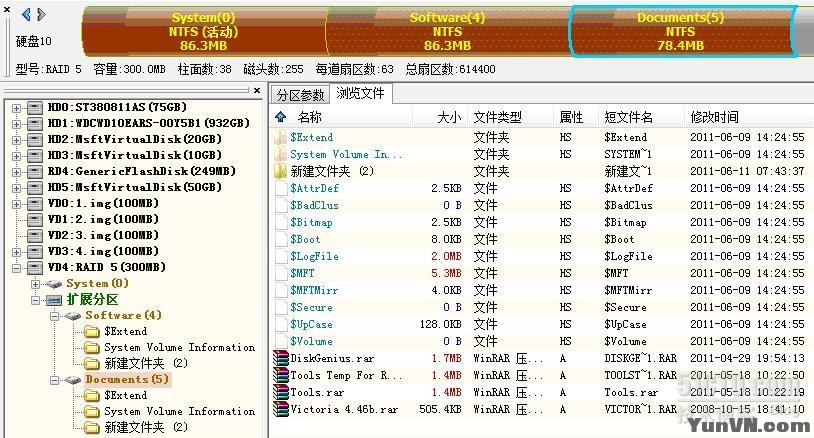Screen dimensions: 814x438
Task: Click 新建文件夹 (2) folder icon under Documents(5)
Action: (92, 428)
